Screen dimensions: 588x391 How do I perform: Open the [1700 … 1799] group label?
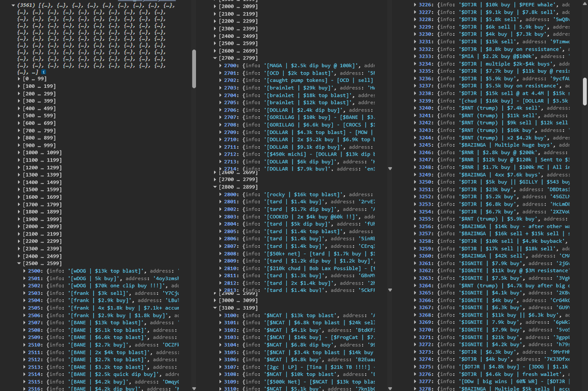[42, 204]
